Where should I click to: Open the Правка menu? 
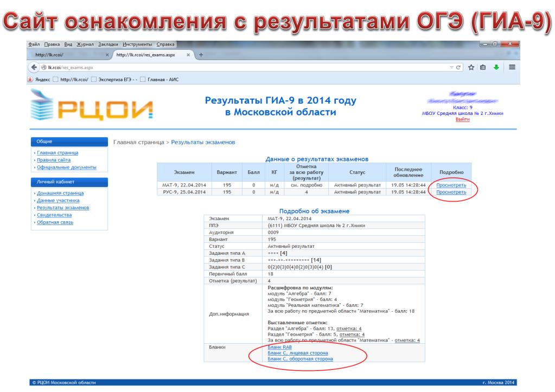52,44
